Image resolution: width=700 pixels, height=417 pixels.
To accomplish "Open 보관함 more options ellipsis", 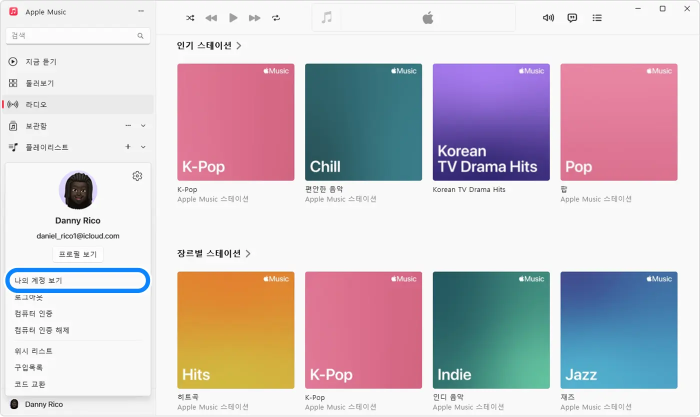I will point(128,126).
